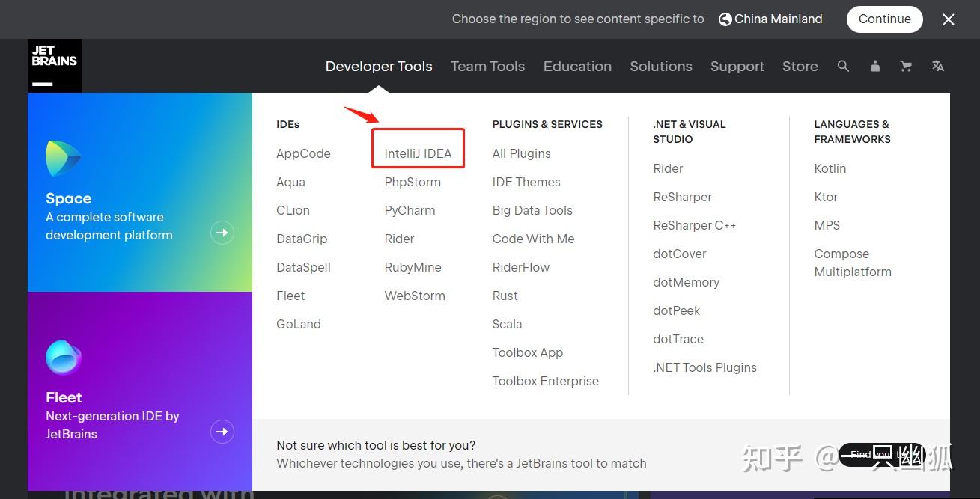Viewport: 980px width, 499px height.
Task: Open the account profile icon
Action: coord(874,66)
